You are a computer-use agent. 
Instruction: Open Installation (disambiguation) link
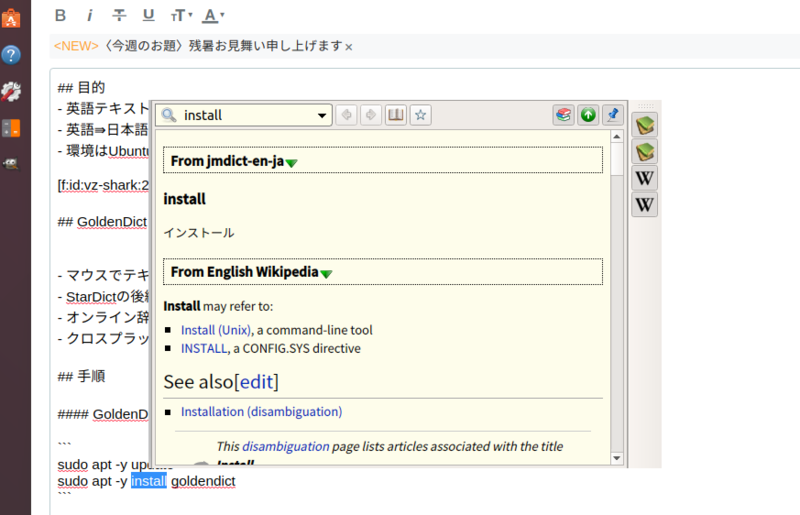(262, 411)
